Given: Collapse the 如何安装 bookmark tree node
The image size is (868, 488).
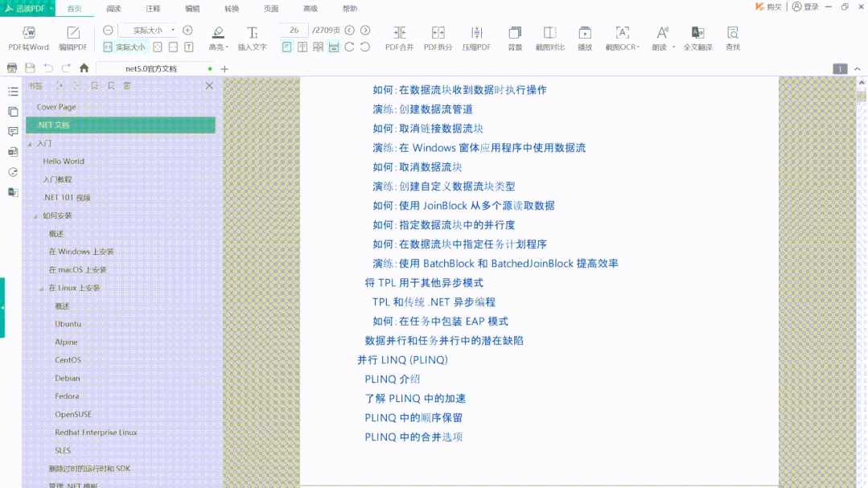Looking at the screenshot, I should [35, 216].
